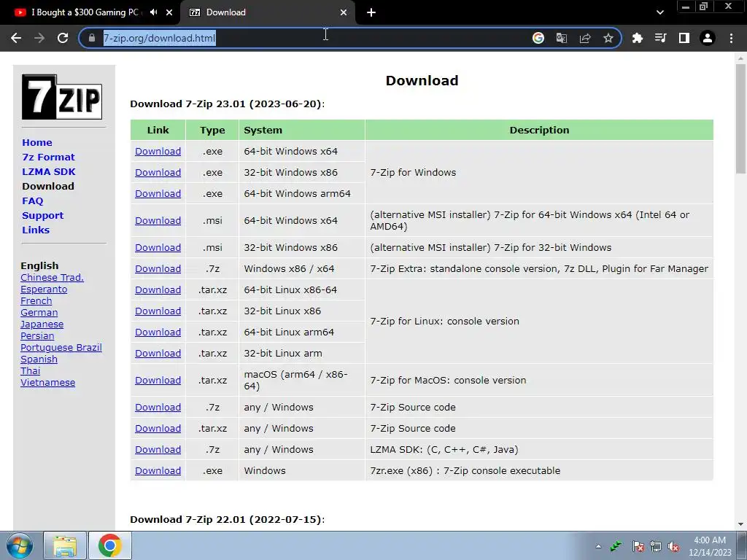Viewport: 747px width, 560px height.
Task: Switch language to Spanish
Action: click(x=39, y=359)
